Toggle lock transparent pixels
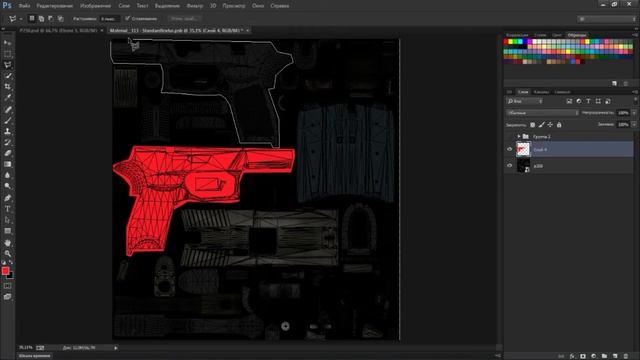Viewport: 640px width, 360px height. coord(532,124)
